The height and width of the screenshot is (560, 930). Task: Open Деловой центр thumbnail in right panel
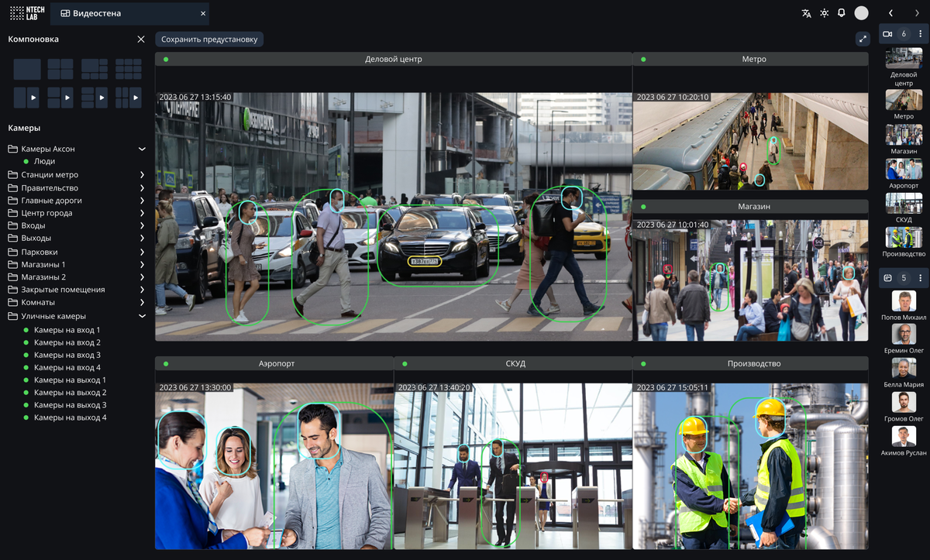point(904,58)
